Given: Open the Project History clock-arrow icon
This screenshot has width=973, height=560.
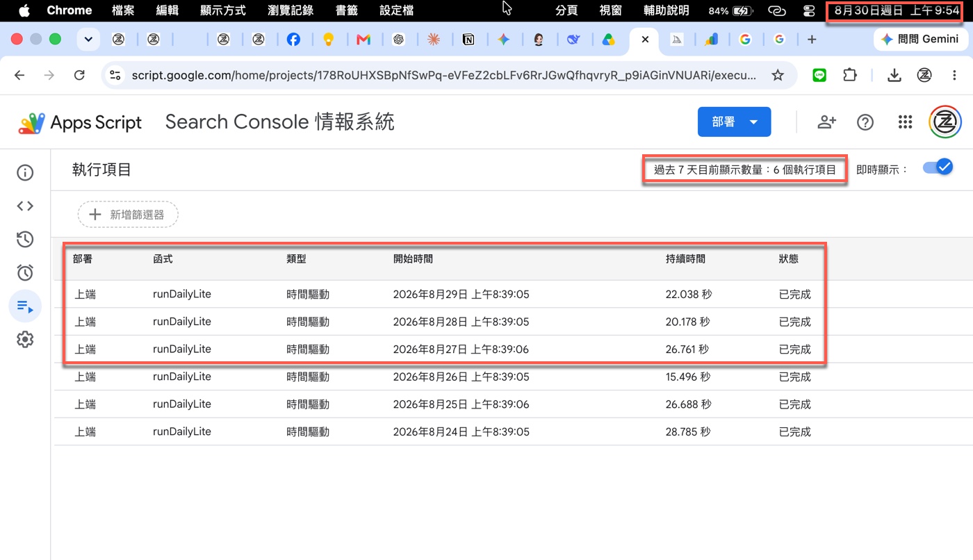Looking at the screenshot, I should point(25,240).
